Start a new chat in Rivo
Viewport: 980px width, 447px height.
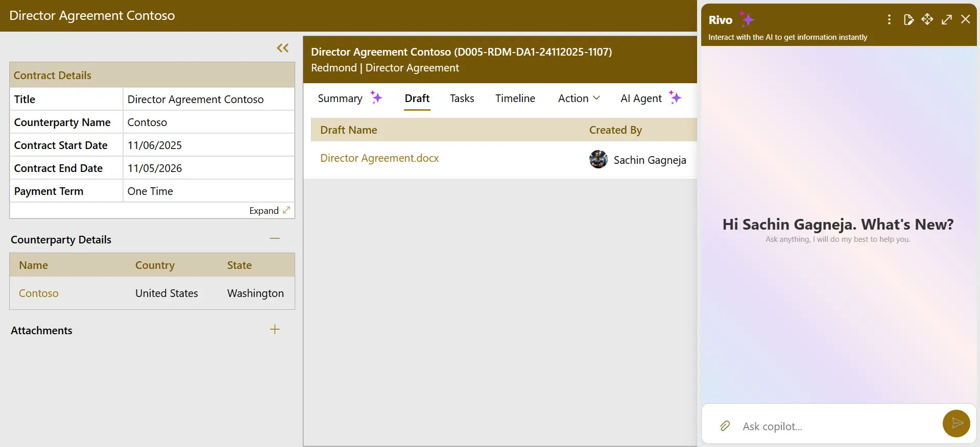click(x=908, y=19)
